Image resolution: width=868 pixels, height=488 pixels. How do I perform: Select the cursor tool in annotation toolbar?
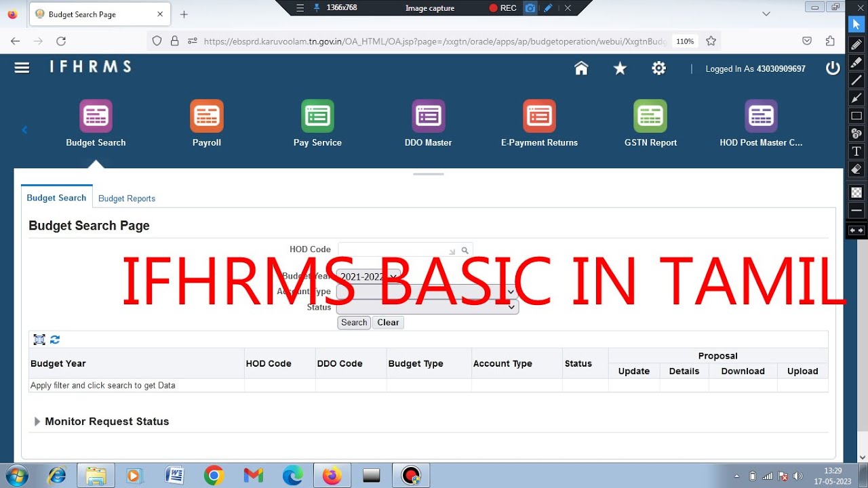(x=856, y=24)
